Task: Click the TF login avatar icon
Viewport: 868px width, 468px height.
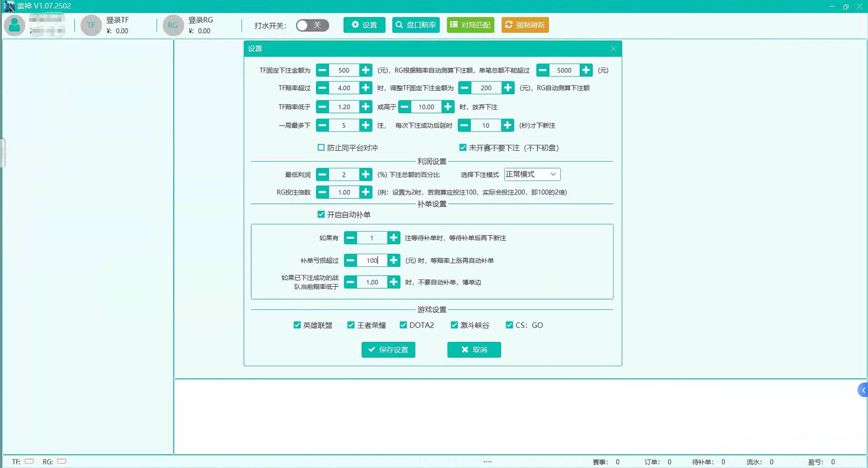Action: click(x=91, y=25)
